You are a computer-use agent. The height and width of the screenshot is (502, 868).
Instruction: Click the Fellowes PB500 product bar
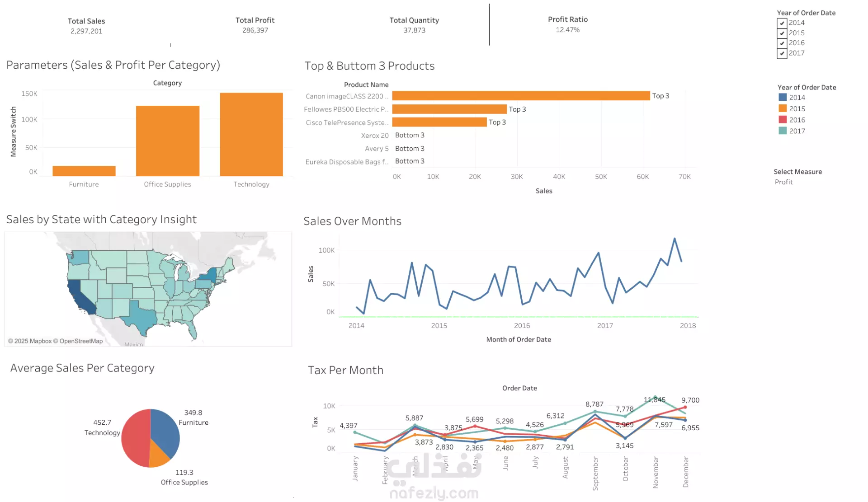tap(449, 109)
